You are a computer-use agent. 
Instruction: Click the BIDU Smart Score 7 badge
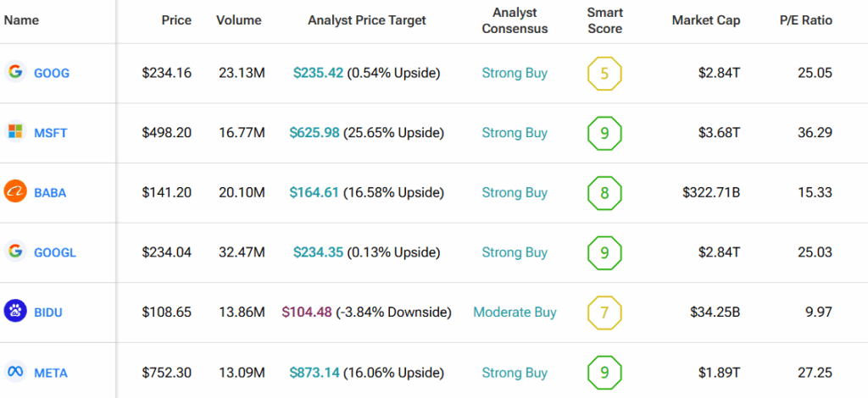(604, 312)
